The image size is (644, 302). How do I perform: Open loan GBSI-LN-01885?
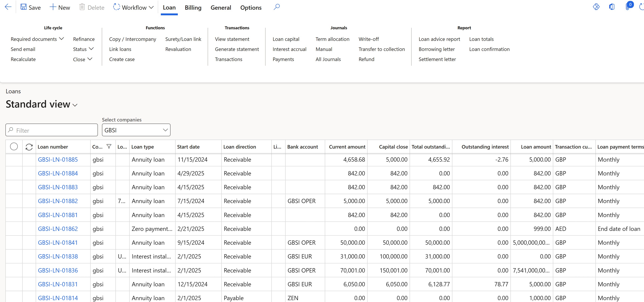58,159
